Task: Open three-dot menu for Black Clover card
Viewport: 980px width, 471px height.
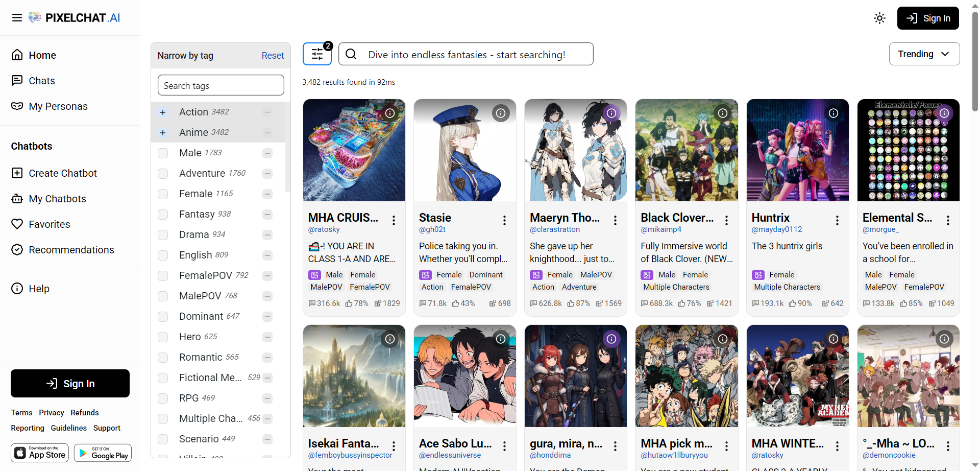Action: (726, 220)
